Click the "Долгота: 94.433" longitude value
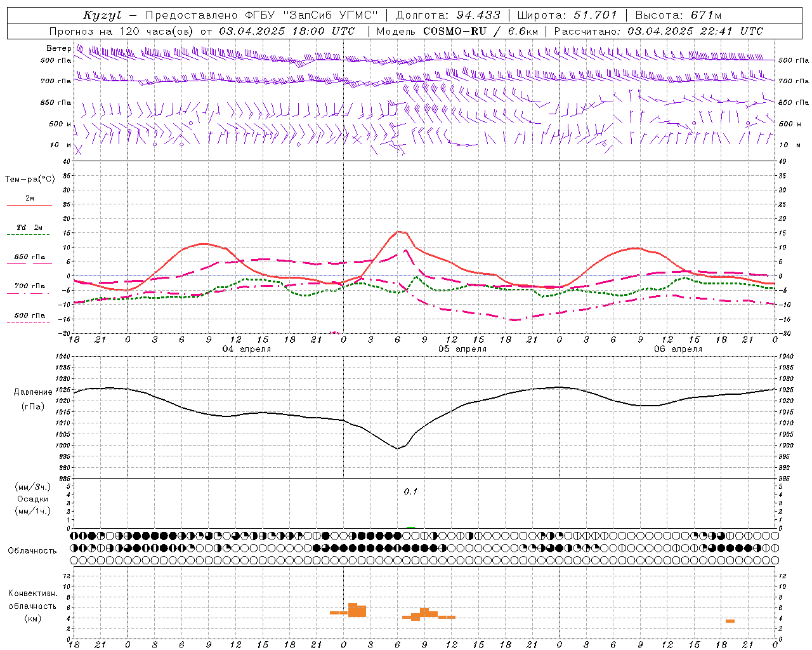Screen dimensions: 812x650 click(448, 15)
